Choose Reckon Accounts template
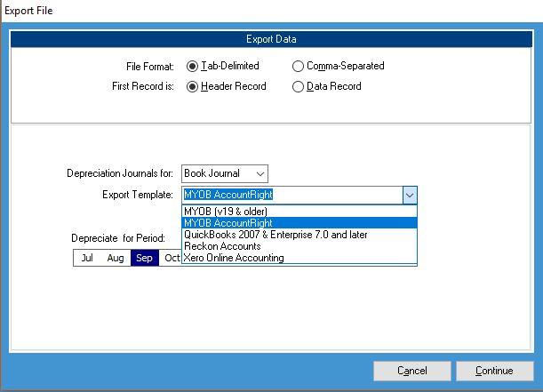This screenshot has height=392, width=543. (x=299, y=246)
